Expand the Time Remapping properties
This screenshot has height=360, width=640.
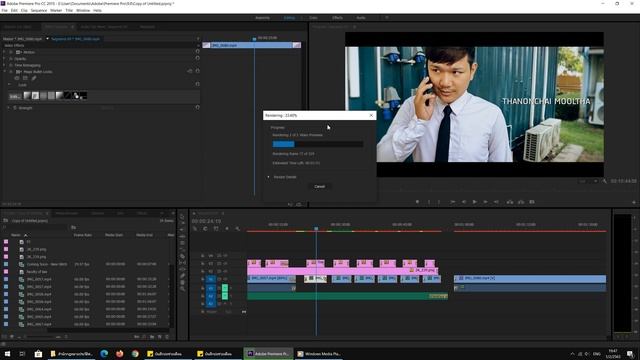click(5, 65)
